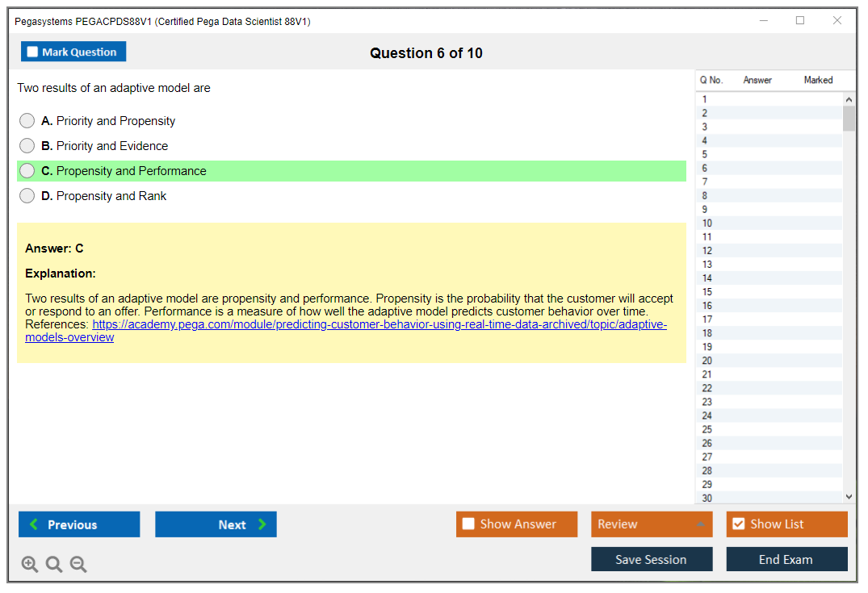Open the academy.pega.com reference link

click(379, 324)
